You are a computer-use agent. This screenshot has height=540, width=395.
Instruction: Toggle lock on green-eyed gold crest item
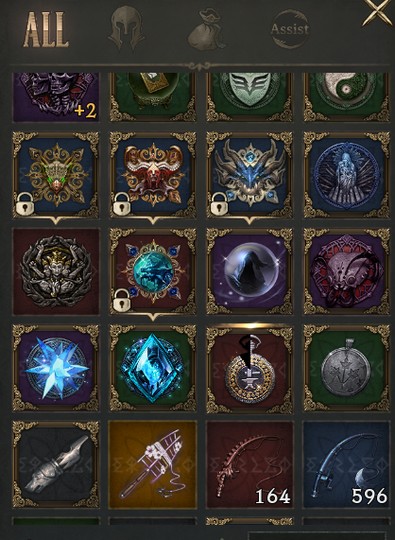(25, 203)
